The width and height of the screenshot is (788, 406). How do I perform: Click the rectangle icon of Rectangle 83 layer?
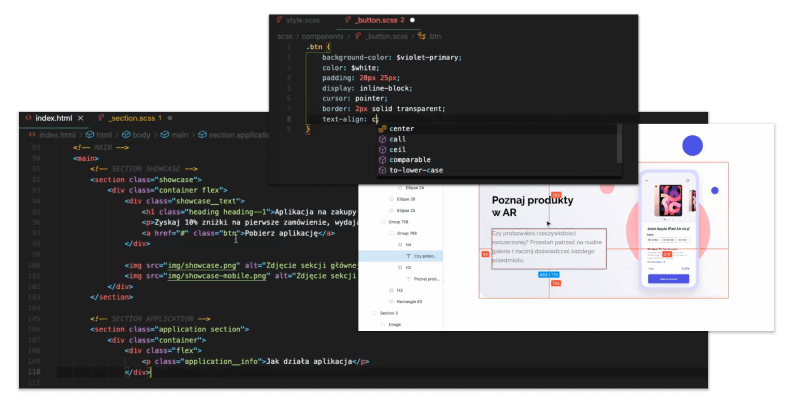(x=391, y=301)
